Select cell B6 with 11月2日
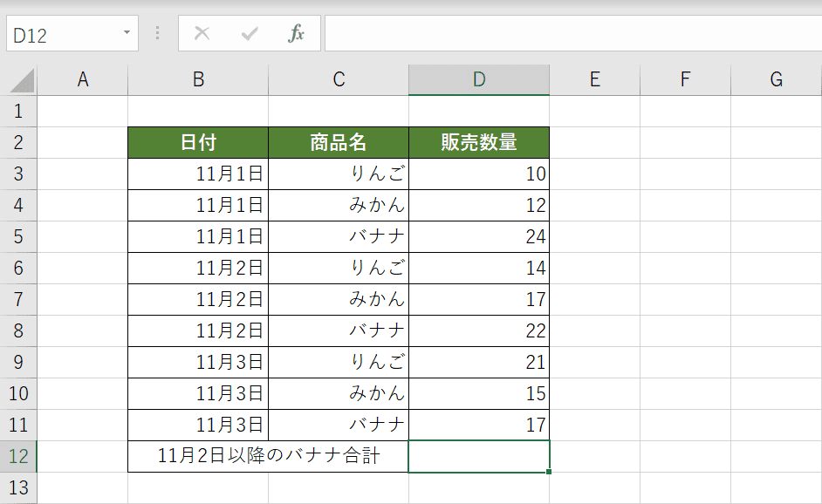The height and width of the screenshot is (504, 822). click(x=198, y=269)
